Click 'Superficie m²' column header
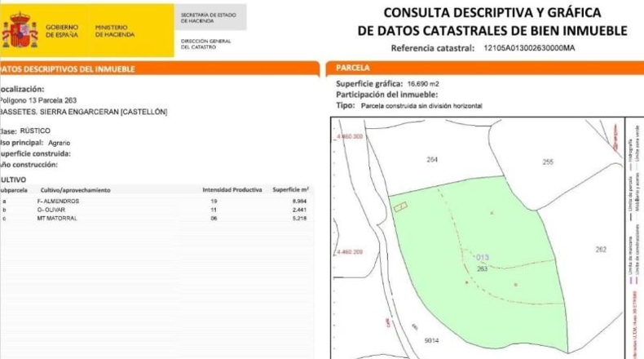The height and width of the screenshot is (359, 644). pos(291,189)
